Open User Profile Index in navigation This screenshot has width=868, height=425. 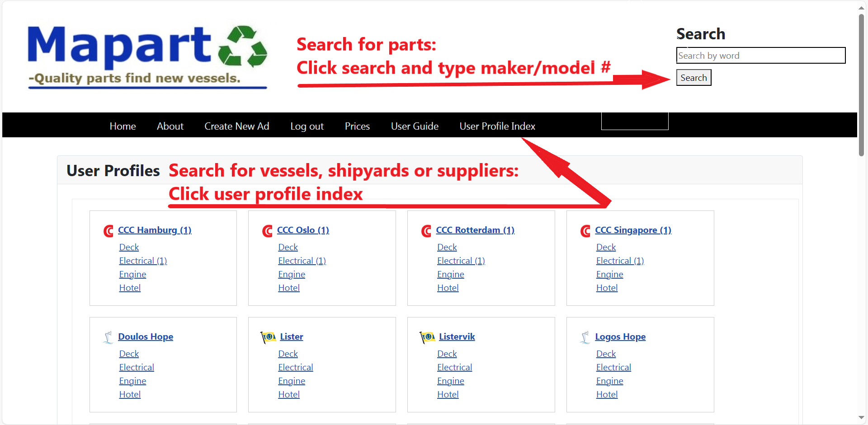pos(497,126)
